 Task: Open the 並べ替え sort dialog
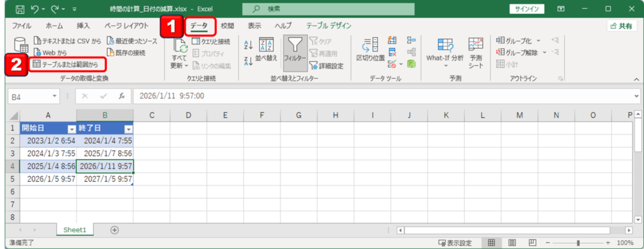point(266,50)
